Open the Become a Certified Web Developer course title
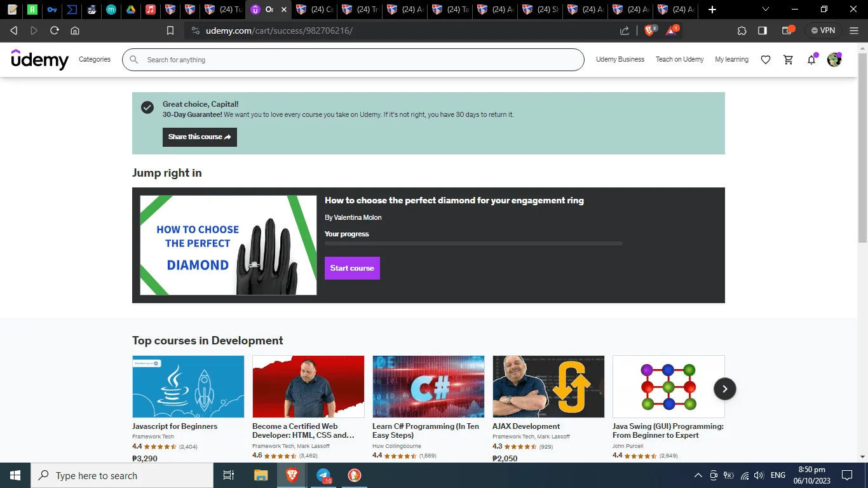Viewport: 868px width, 488px height. click(303, 431)
